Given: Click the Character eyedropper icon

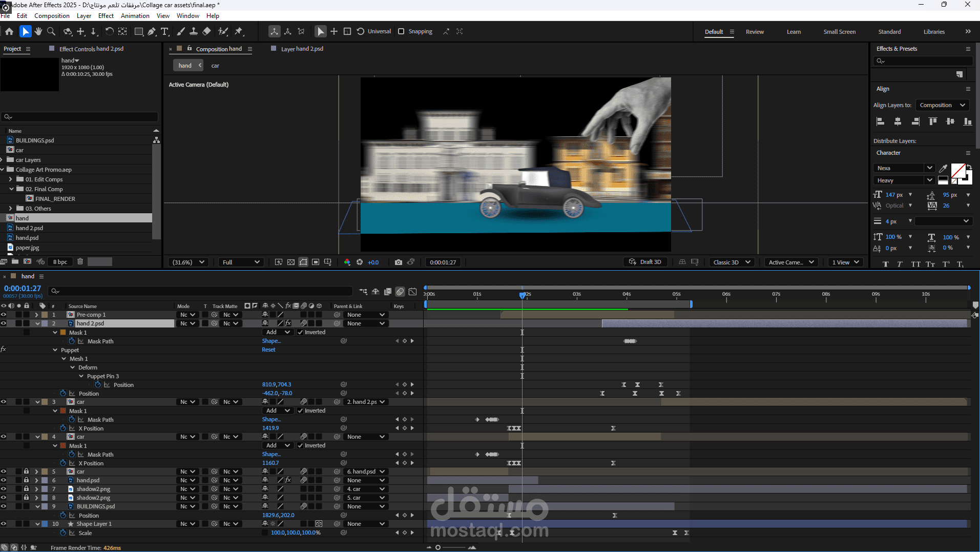Looking at the screenshot, I should point(943,168).
